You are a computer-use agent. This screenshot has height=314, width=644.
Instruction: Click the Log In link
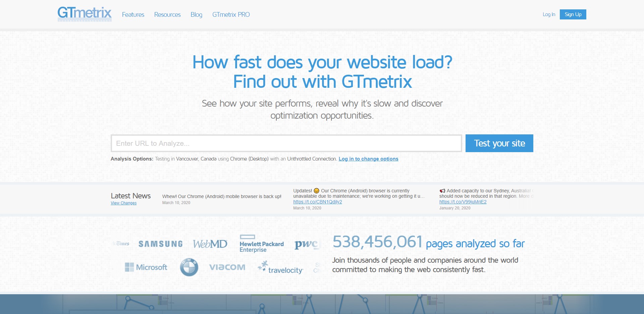point(549,14)
